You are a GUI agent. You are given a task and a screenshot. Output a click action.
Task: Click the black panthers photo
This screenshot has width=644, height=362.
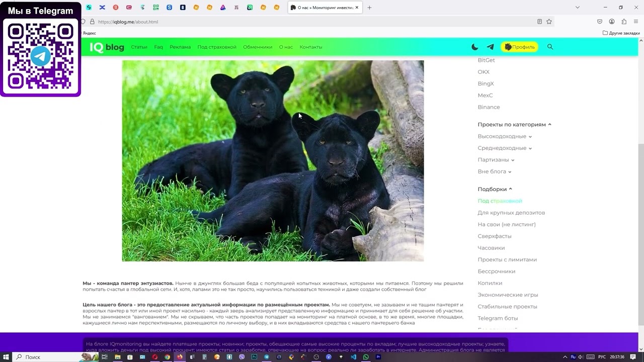coord(273,161)
